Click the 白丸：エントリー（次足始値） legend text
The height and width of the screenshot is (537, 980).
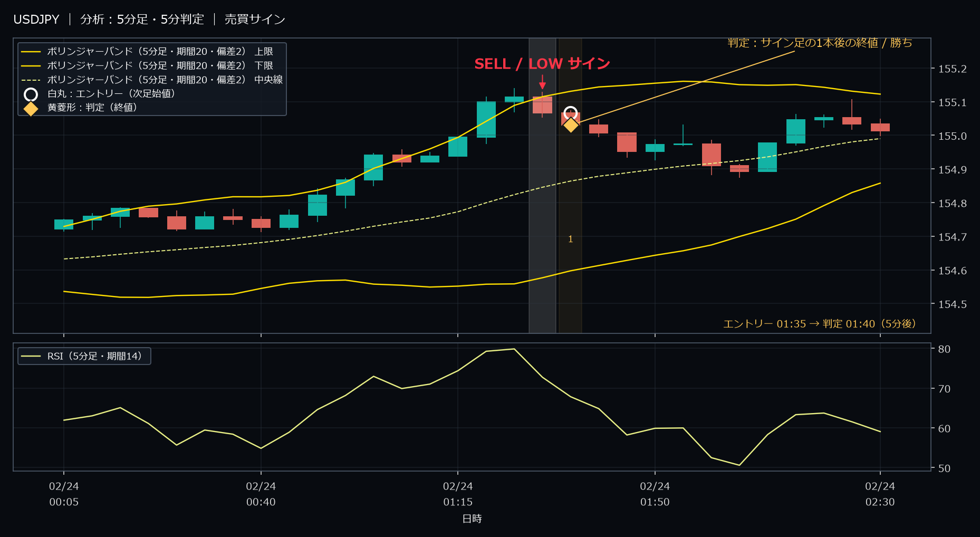tap(111, 94)
